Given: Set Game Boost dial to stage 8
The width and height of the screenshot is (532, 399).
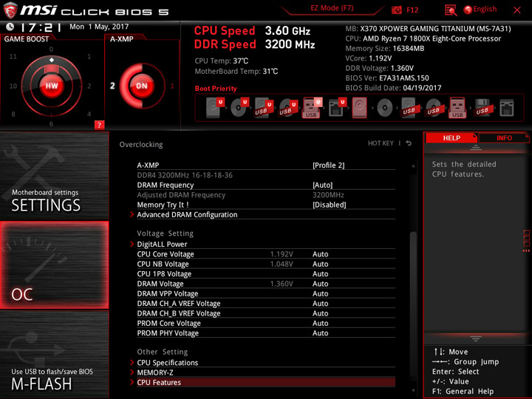Looking at the screenshot, I should pos(13,114).
